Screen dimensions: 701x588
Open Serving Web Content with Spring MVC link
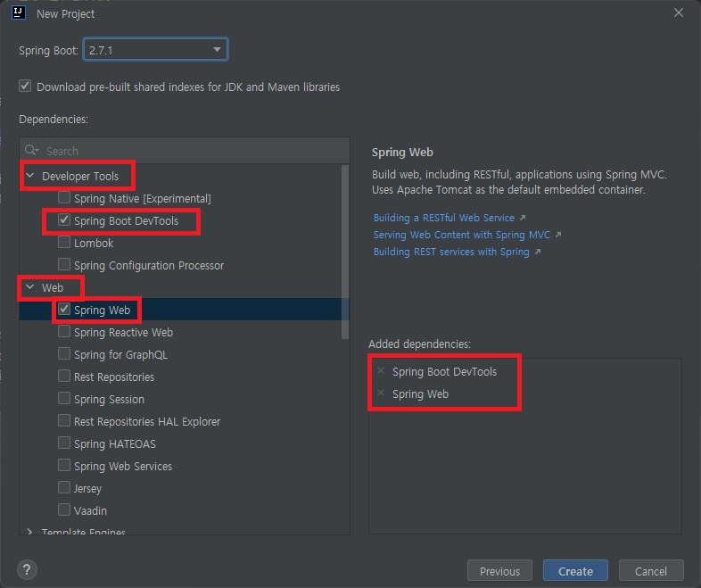[x=462, y=235]
